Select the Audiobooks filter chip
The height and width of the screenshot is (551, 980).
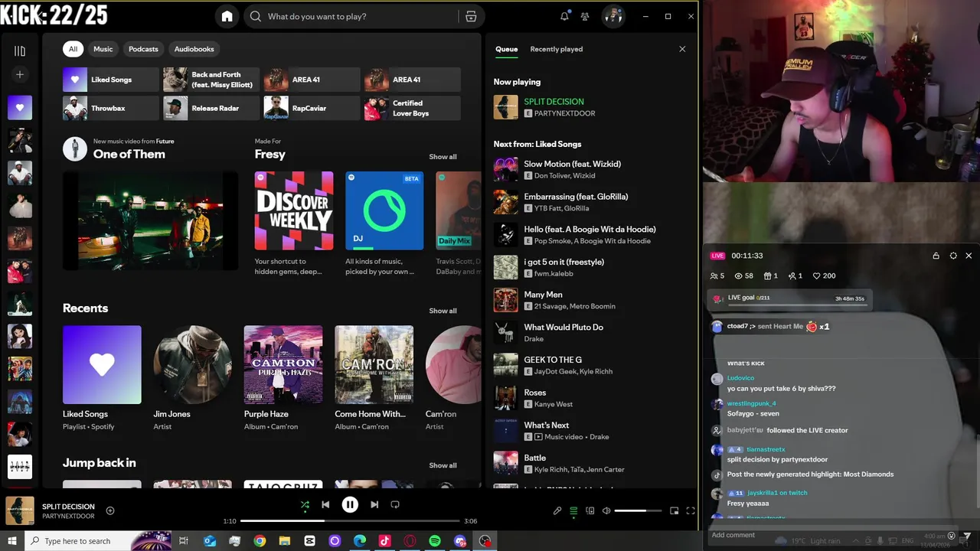(x=194, y=49)
